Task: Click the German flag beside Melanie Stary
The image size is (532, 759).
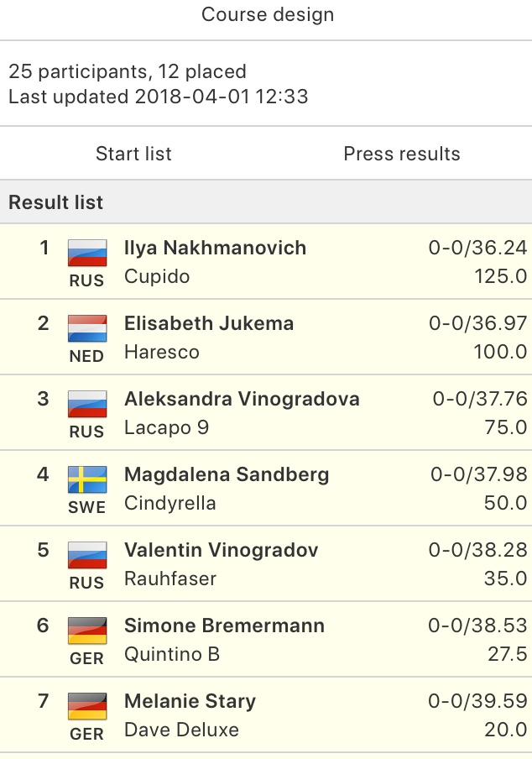Action: pos(87,706)
